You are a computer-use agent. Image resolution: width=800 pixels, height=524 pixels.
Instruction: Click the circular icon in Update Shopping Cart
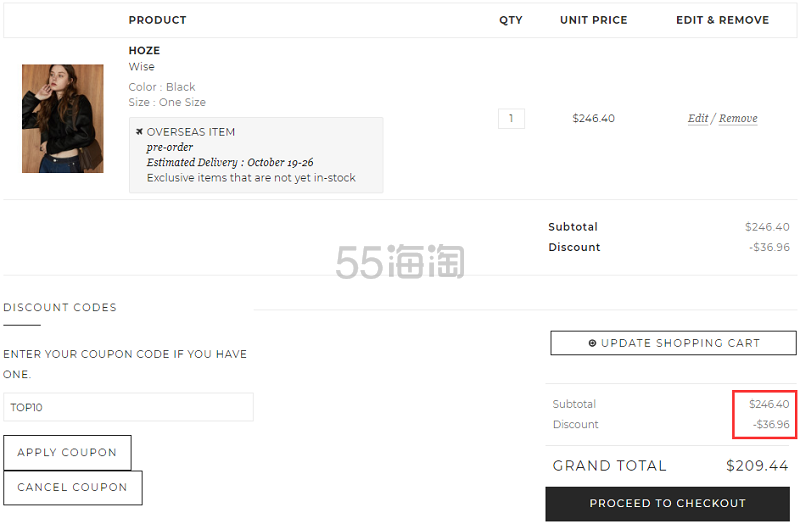(592, 343)
